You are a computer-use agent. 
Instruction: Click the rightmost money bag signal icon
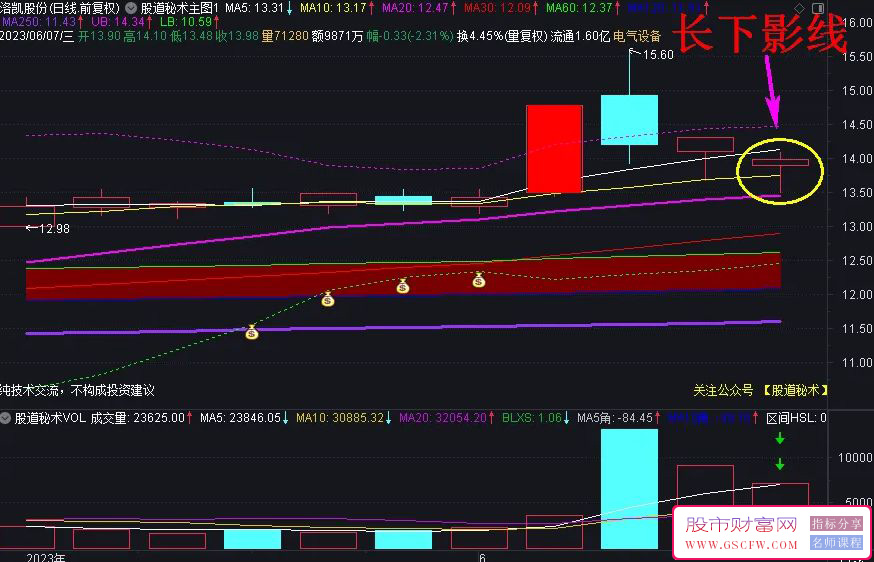pyautogui.click(x=479, y=280)
